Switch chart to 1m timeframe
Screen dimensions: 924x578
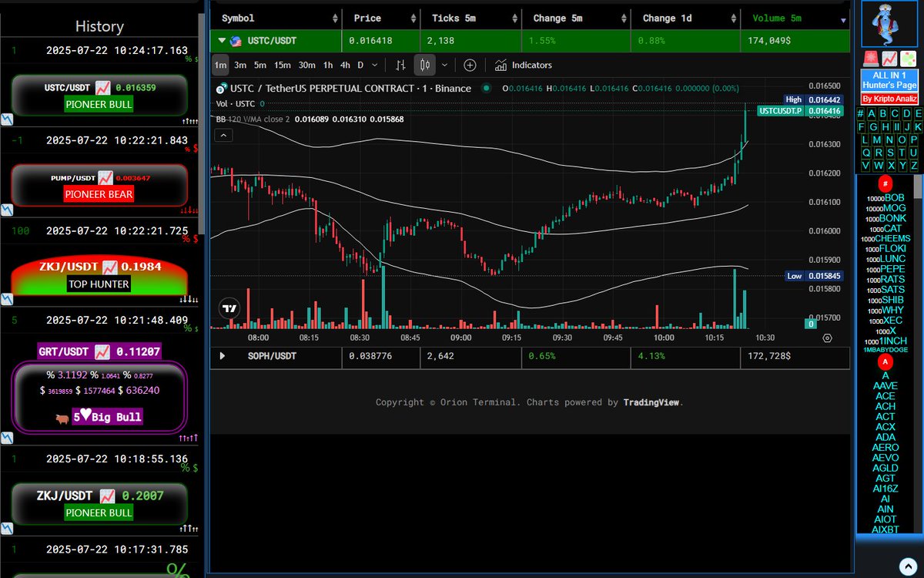220,65
